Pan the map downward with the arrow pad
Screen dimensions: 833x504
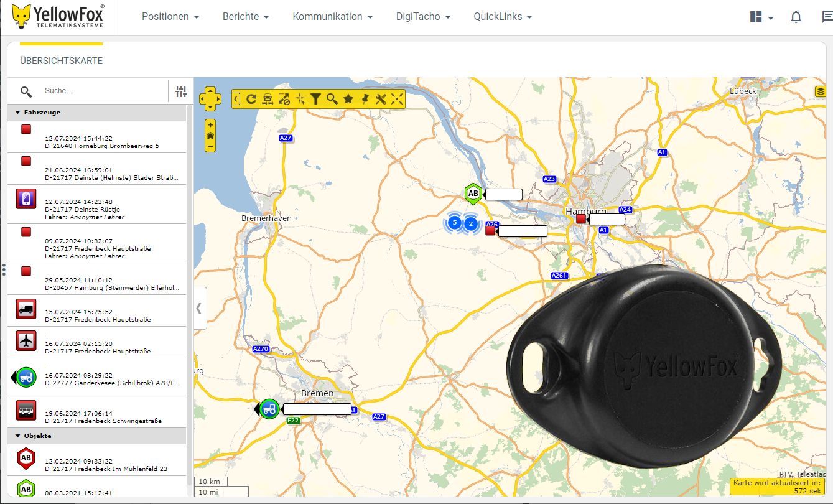(x=210, y=106)
